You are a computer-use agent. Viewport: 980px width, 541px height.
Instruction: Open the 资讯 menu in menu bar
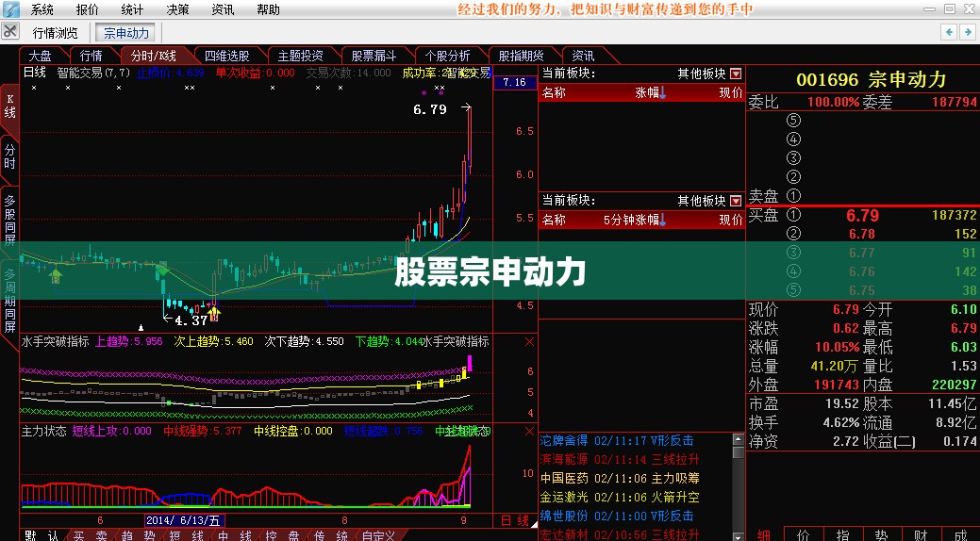[223, 9]
